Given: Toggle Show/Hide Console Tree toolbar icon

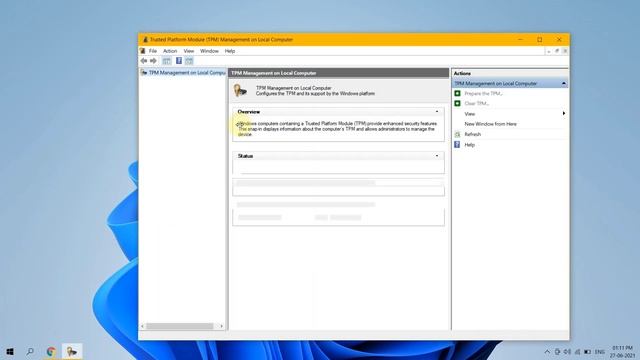Looking at the screenshot, I should 167,61.
